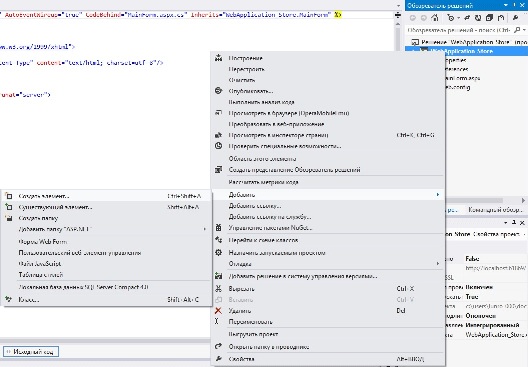Screen dimensions: 528x367
Task: Click the Class (Класс...) icon in submenu
Action: (x=9, y=299)
